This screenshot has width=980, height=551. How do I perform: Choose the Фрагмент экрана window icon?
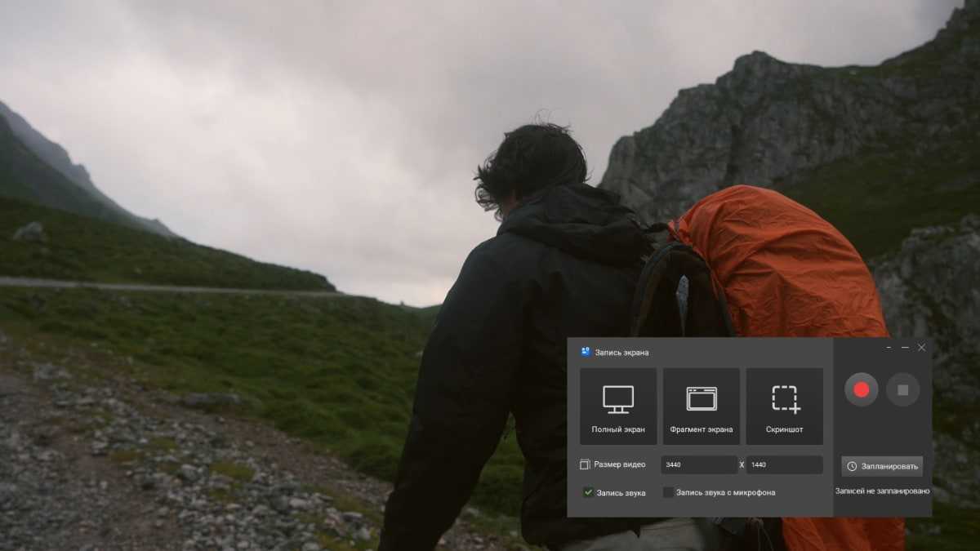[702, 398]
